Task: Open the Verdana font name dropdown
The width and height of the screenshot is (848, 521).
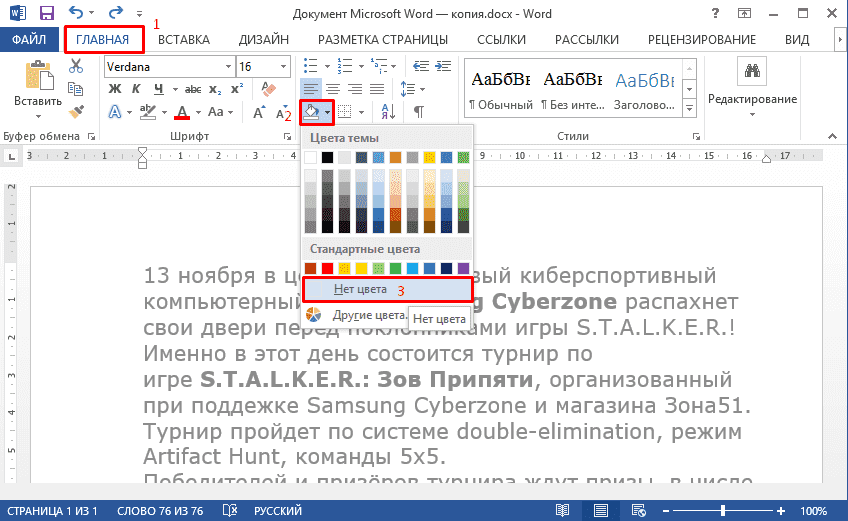Action: [229, 67]
